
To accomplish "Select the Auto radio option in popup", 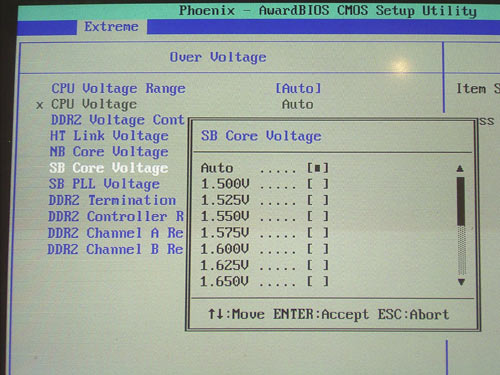I will click(x=265, y=168).
